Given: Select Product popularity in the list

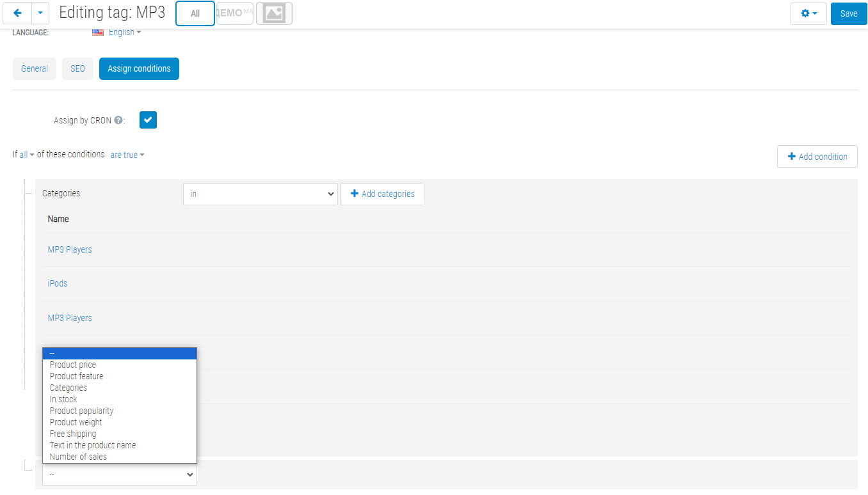Looking at the screenshot, I should coord(120,411).
